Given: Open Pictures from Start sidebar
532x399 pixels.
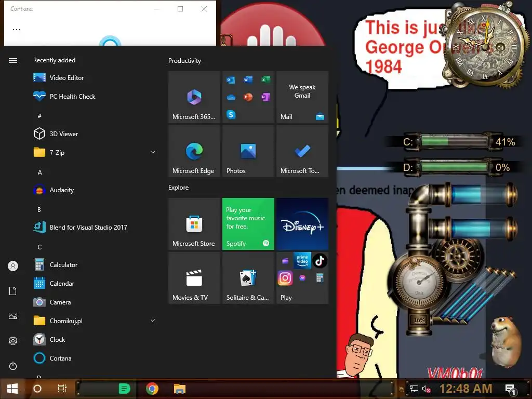Looking at the screenshot, I should point(13,316).
